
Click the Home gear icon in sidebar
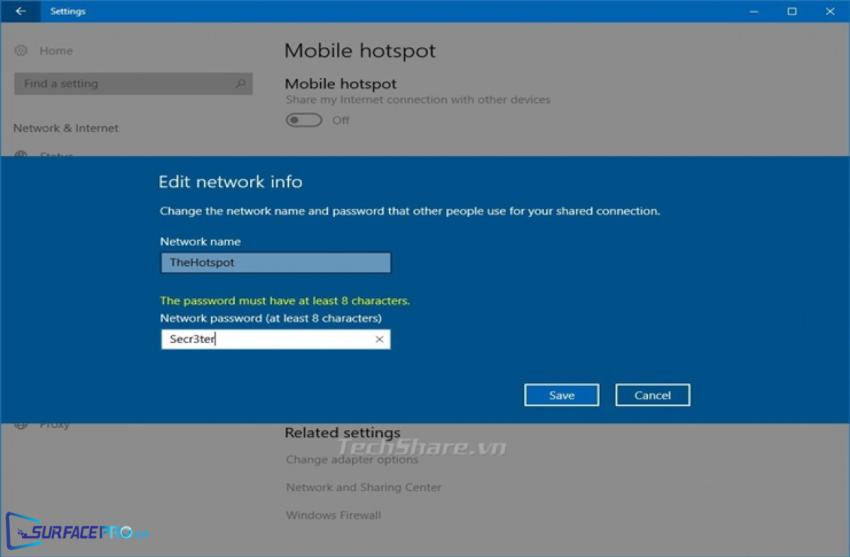pos(21,50)
